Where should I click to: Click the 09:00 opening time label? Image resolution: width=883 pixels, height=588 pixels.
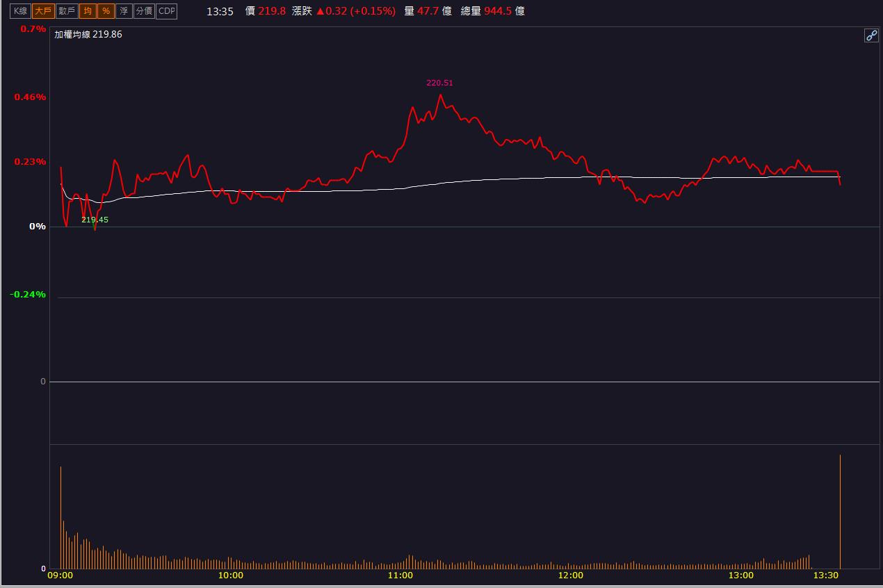[60, 575]
